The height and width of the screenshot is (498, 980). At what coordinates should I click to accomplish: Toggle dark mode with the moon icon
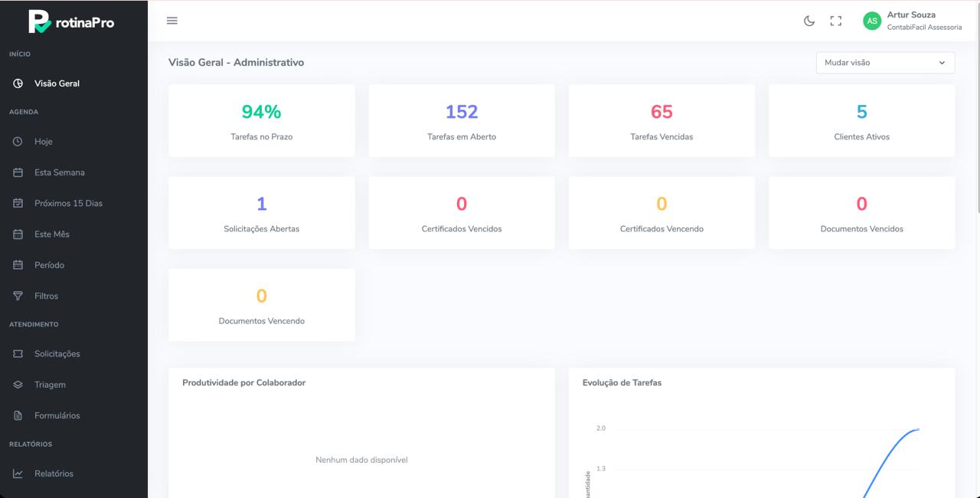809,21
